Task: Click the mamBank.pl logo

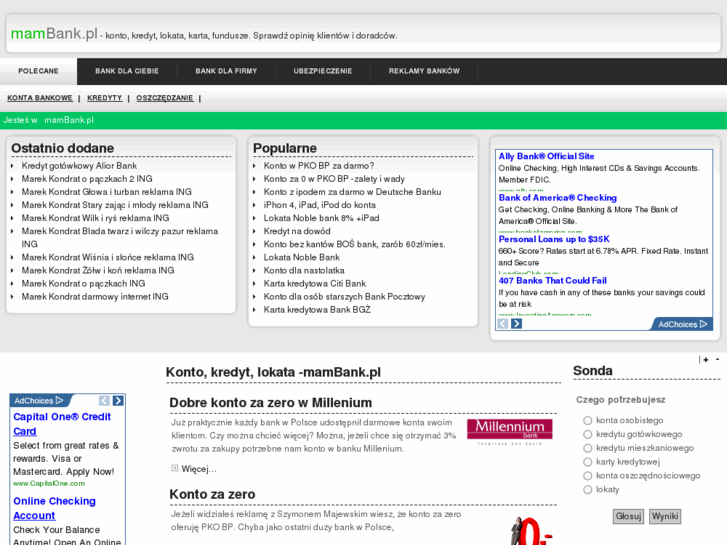Action: click(x=54, y=34)
